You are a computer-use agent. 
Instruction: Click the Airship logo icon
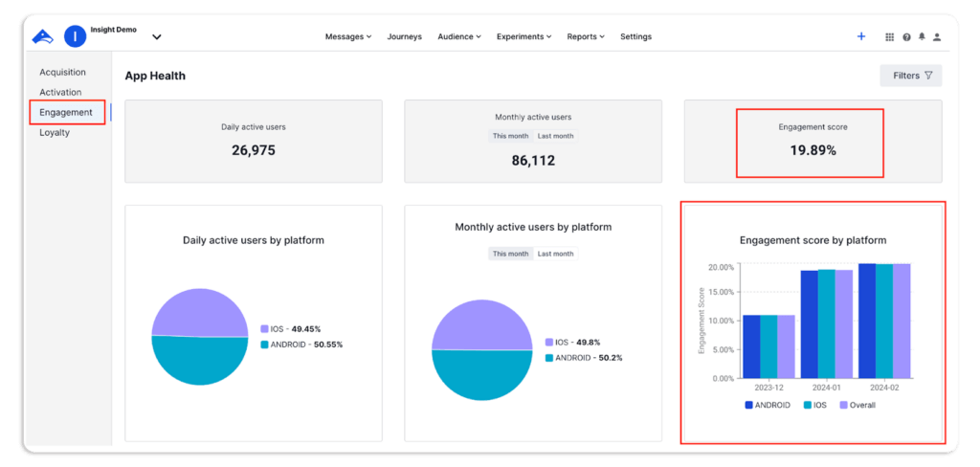(x=44, y=36)
